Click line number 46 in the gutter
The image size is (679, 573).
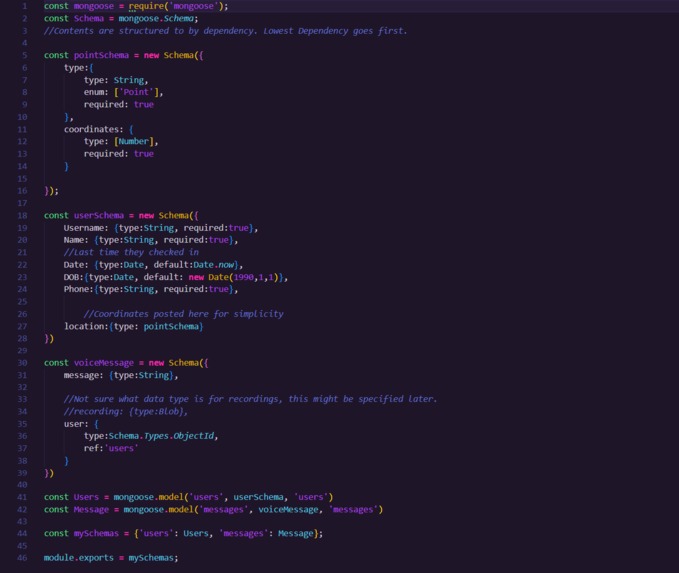[x=23, y=558]
